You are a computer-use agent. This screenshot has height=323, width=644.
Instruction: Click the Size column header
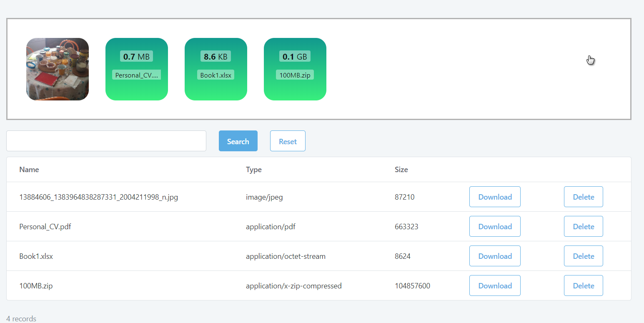pos(401,170)
